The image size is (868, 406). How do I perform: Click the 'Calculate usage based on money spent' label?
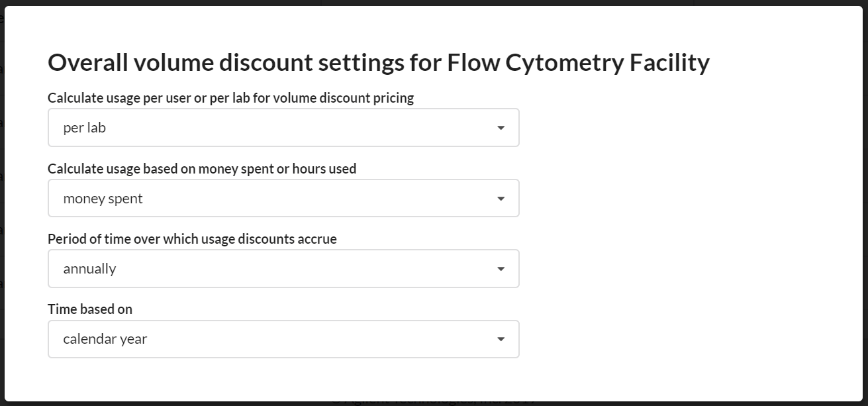202,169
